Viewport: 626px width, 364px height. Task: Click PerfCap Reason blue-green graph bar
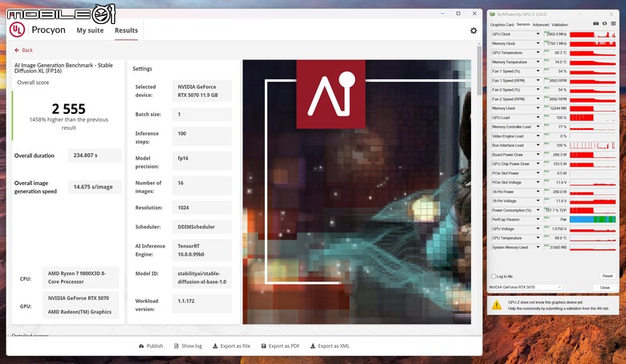click(592, 219)
